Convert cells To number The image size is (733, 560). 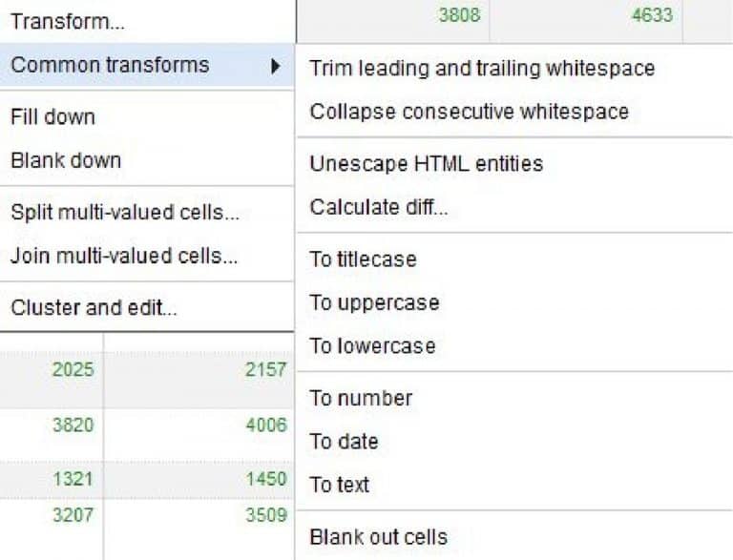(361, 398)
